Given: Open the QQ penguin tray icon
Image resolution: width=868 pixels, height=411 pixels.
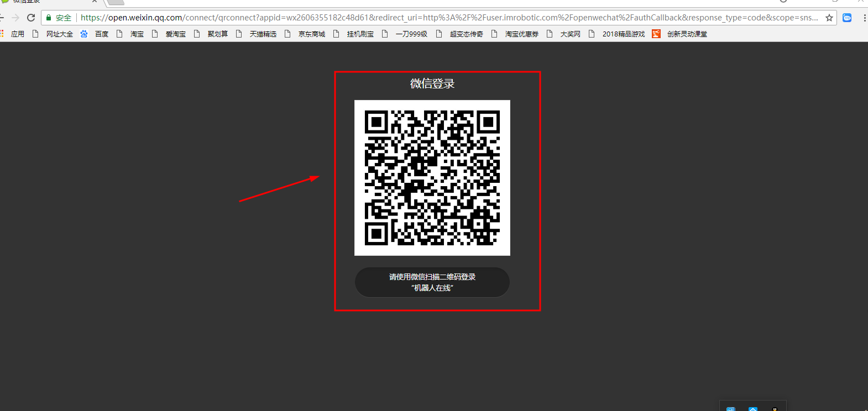Looking at the screenshot, I should 775,409.
